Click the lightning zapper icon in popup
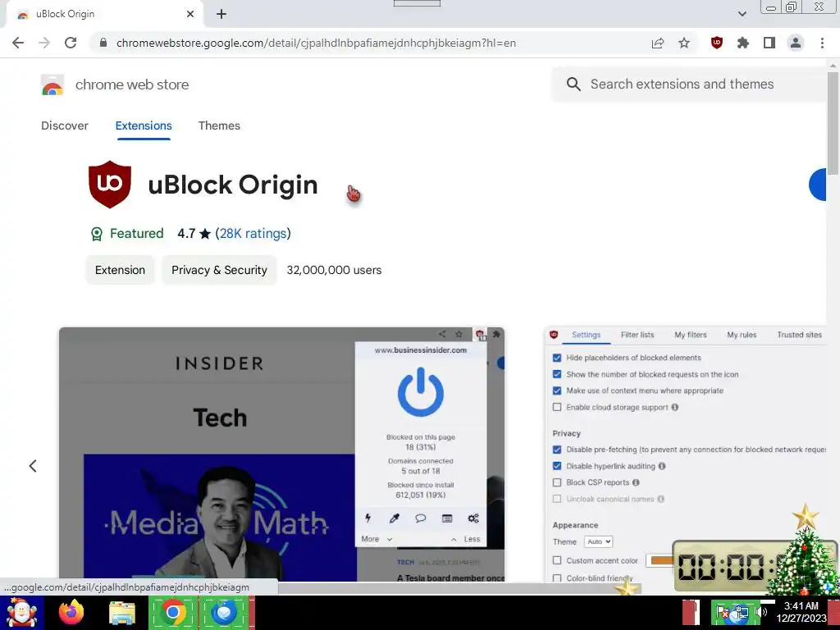Image resolution: width=840 pixels, height=630 pixels. (x=368, y=518)
